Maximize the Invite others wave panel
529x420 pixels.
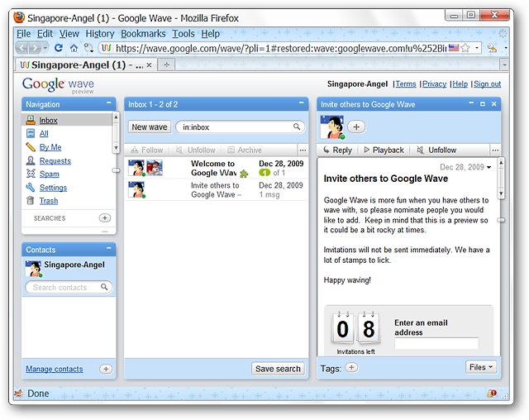(x=483, y=104)
